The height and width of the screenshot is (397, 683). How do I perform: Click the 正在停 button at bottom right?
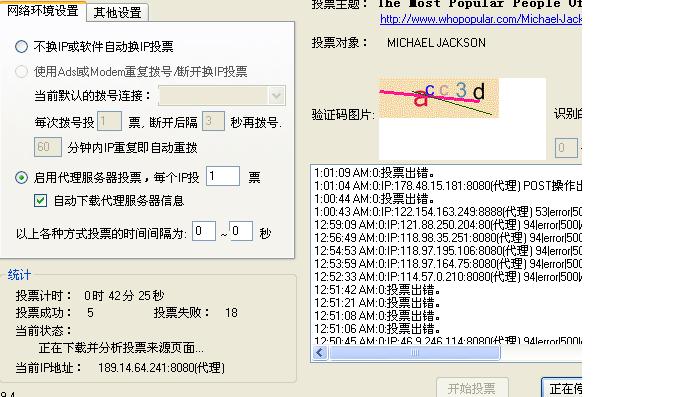point(562,387)
